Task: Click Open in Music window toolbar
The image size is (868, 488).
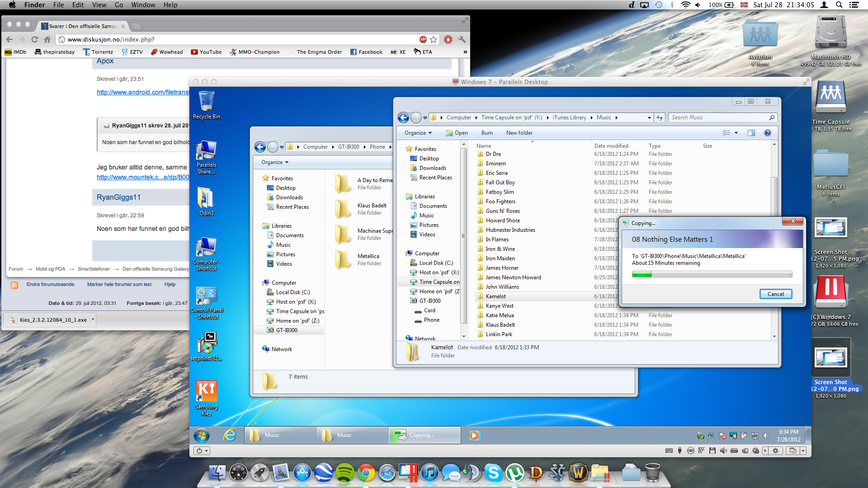Action: (457, 133)
